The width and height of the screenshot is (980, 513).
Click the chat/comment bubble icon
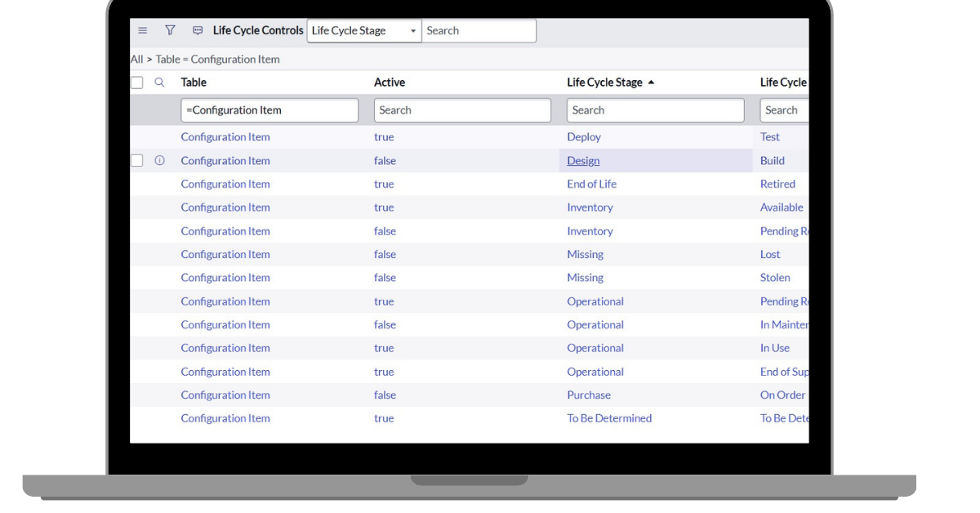coord(198,30)
